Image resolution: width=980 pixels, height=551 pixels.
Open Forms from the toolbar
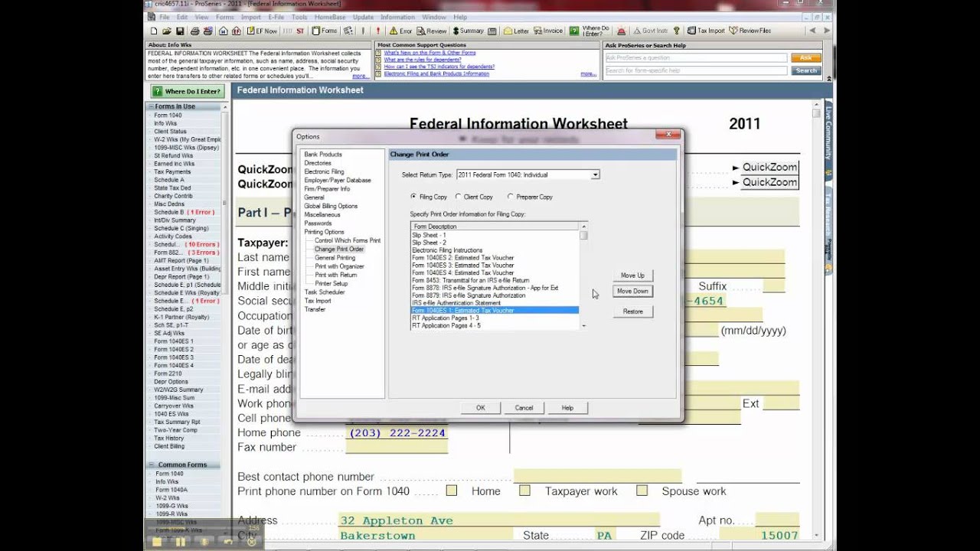coord(325,31)
